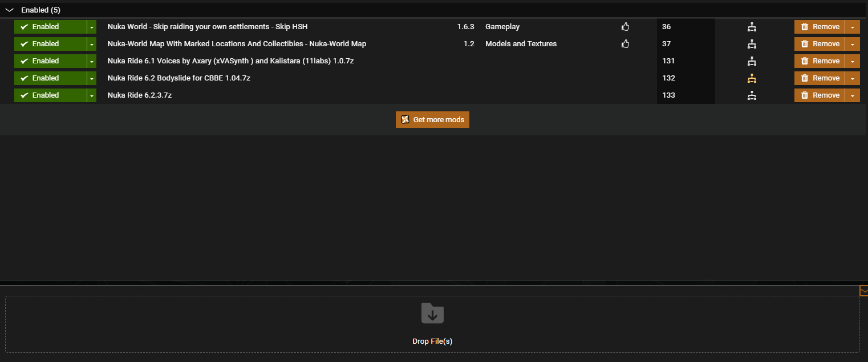Screen dimensions: 868x362
Task: Open Enabled dropdown arrow for Nuka-World Map
Action: 92,44
